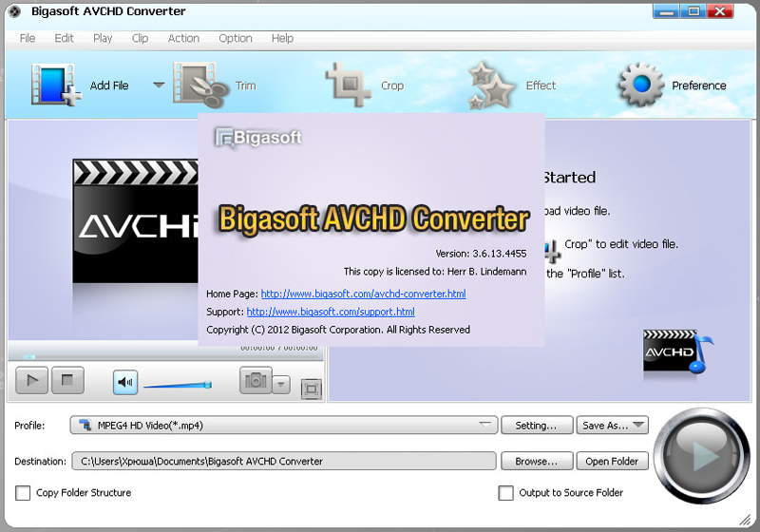Click the Copyright (C) 2012 Bigasoft text
Screen dimensions: 760x532
click(x=338, y=330)
